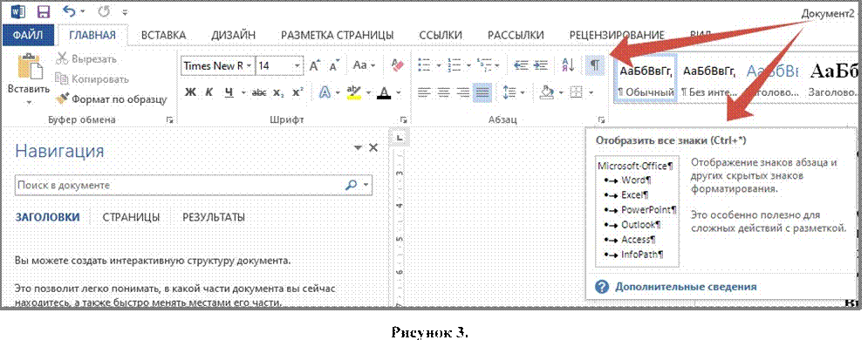This screenshot has width=868, height=340.
Task: Activate Формат по образцу painter
Action: pyautogui.click(x=111, y=99)
